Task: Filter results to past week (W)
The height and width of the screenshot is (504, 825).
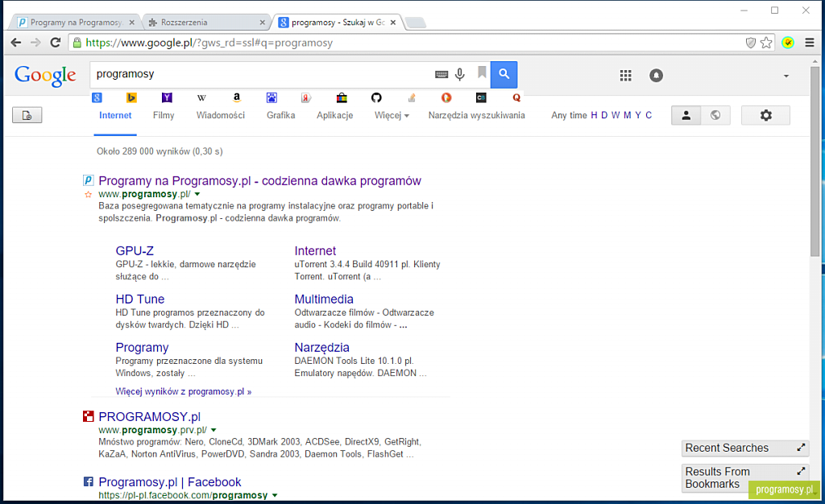Action: [x=615, y=115]
